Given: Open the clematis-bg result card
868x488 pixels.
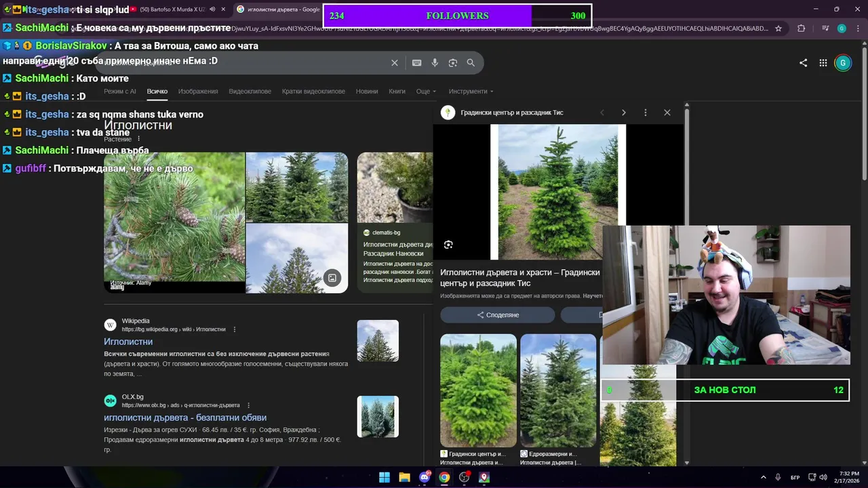Looking at the screenshot, I should 395,222.
